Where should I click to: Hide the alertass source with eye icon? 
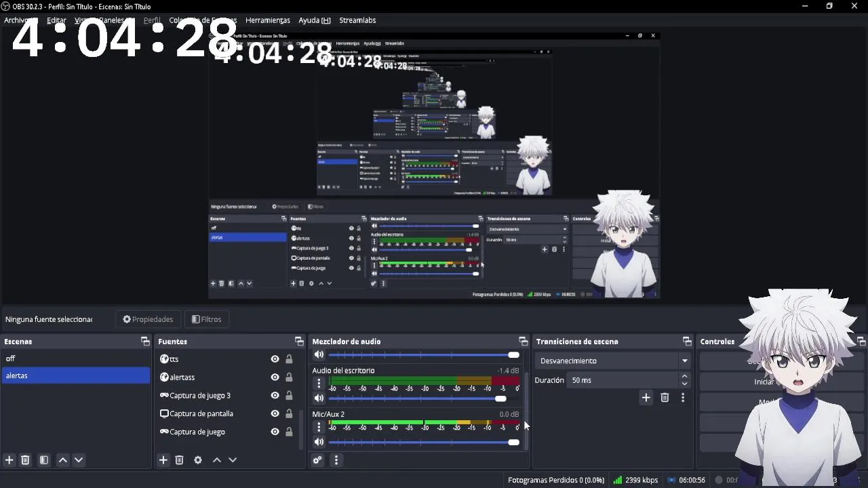pos(275,377)
